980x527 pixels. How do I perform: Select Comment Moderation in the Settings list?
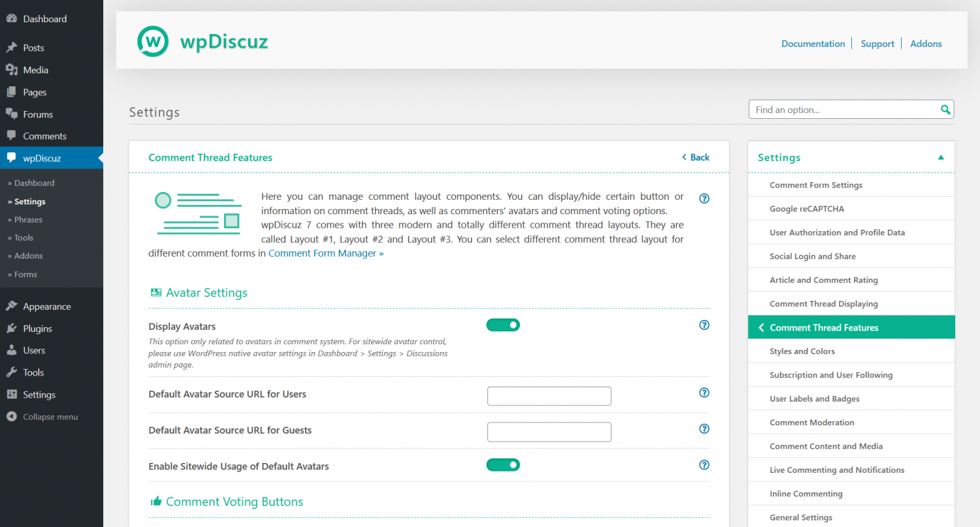[811, 422]
